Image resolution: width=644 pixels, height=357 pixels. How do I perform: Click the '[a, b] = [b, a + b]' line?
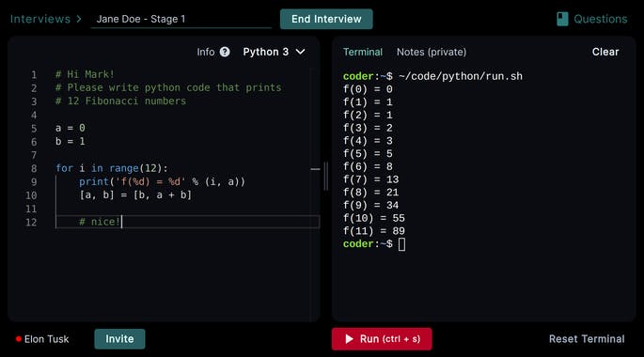click(x=135, y=194)
